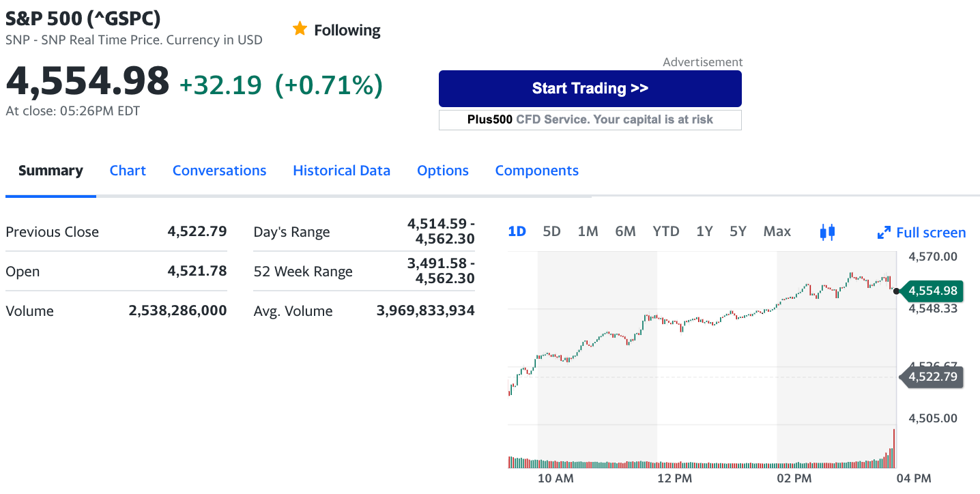Click Day's Range value 4,514.59 - 4,562.30
Screen dimensions: 980x494
[x=441, y=231]
